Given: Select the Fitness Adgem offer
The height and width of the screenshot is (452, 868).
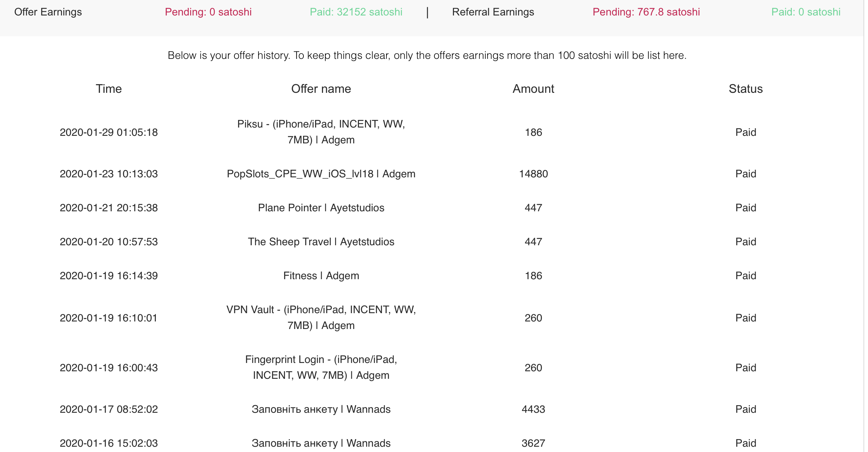Looking at the screenshot, I should (321, 276).
